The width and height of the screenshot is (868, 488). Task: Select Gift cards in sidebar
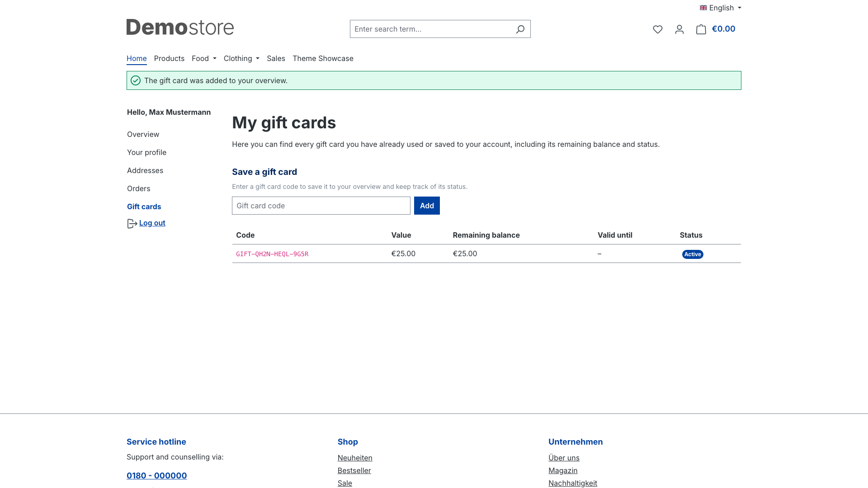[144, 206]
